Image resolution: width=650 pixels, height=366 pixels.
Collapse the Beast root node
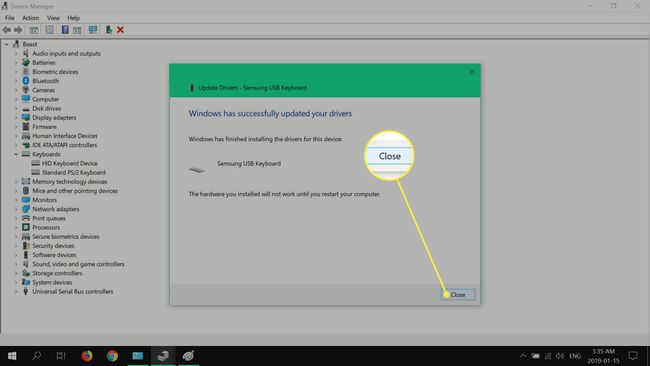(x=7, y=44)
